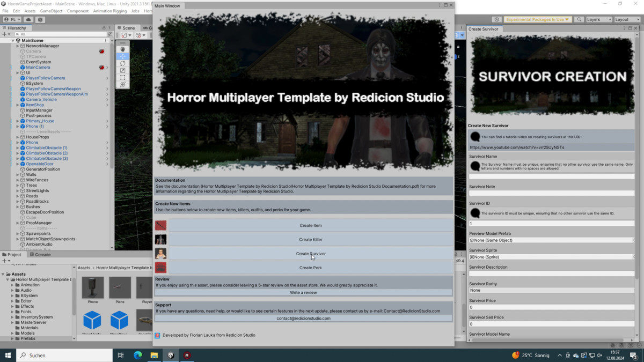
Task: Open the GameObject menu
Action: (x=52, y=11)
